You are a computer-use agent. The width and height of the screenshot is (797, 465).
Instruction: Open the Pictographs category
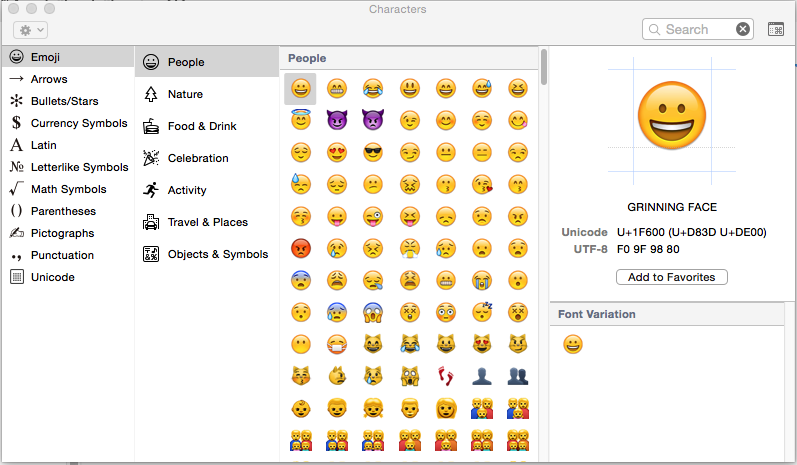pyautogui.click(x=68, y=233)
